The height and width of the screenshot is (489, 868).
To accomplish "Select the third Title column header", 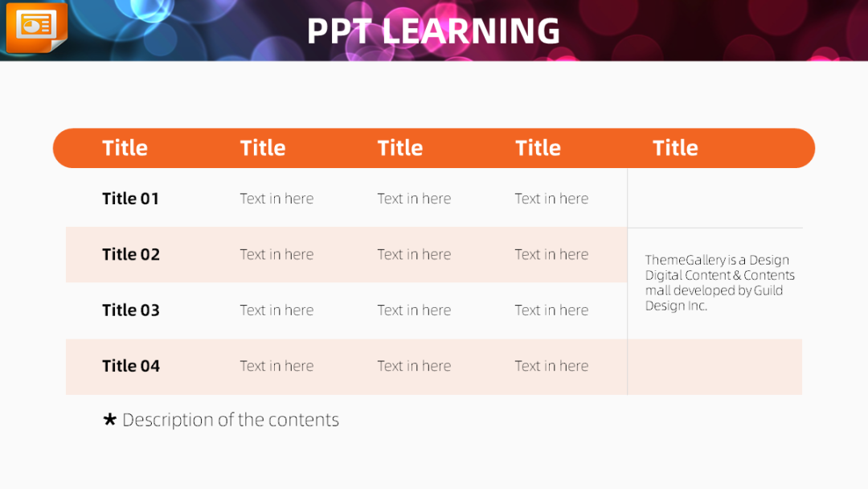I will [400, 148].
